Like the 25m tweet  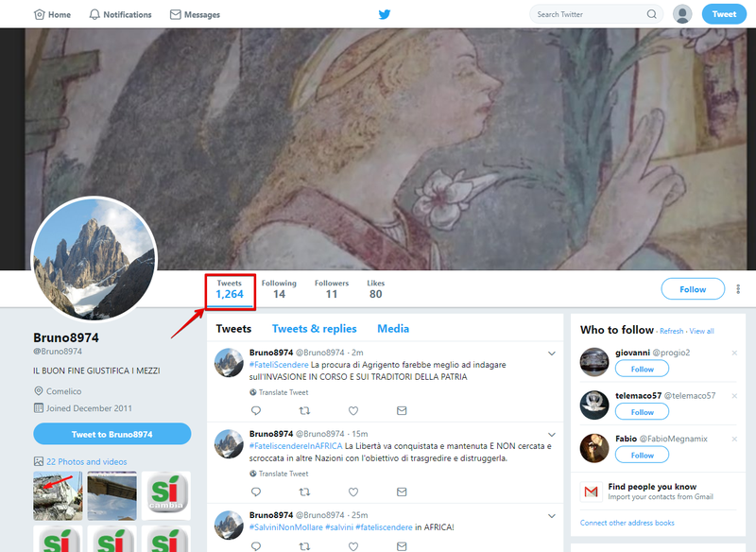tap(353, 546)
